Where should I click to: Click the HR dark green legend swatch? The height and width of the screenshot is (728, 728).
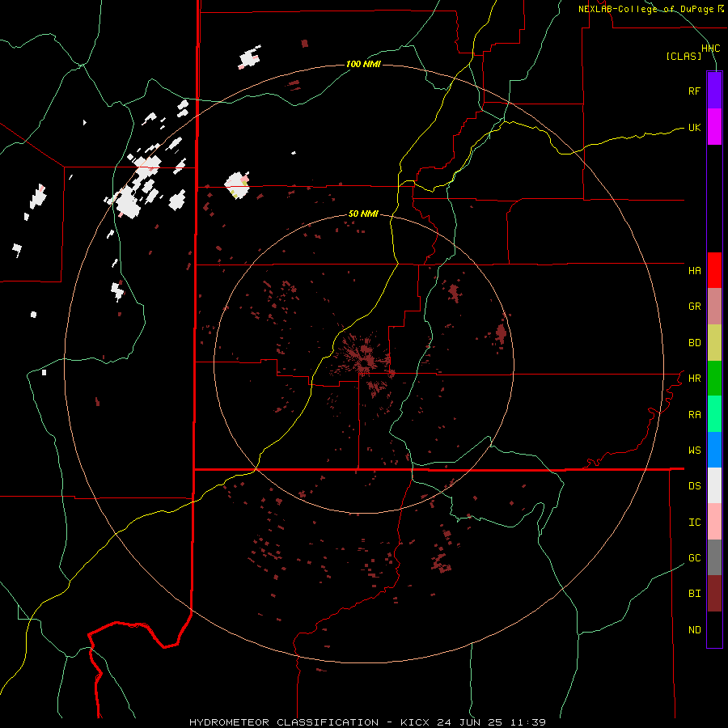click(x=714, y=379)
